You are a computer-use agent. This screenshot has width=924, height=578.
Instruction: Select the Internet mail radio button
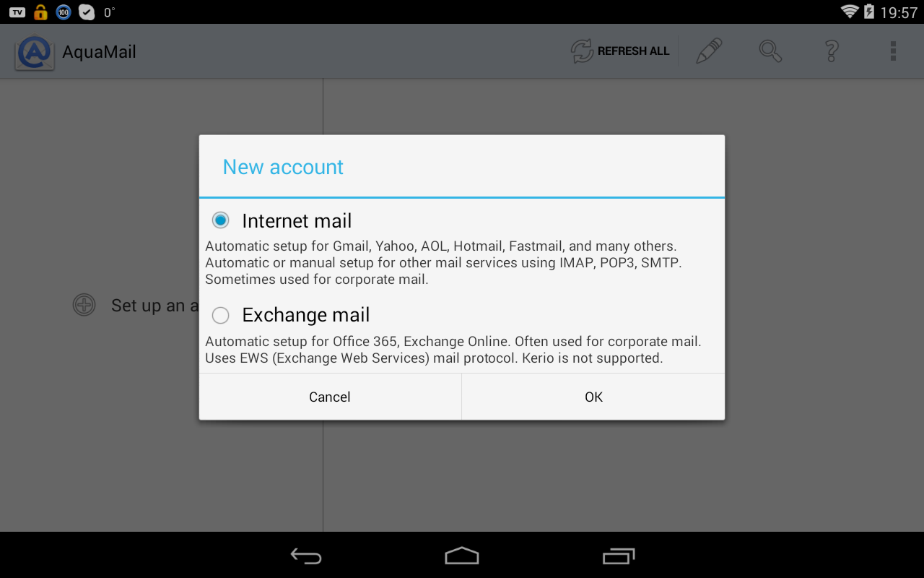[x=221, y=220]
